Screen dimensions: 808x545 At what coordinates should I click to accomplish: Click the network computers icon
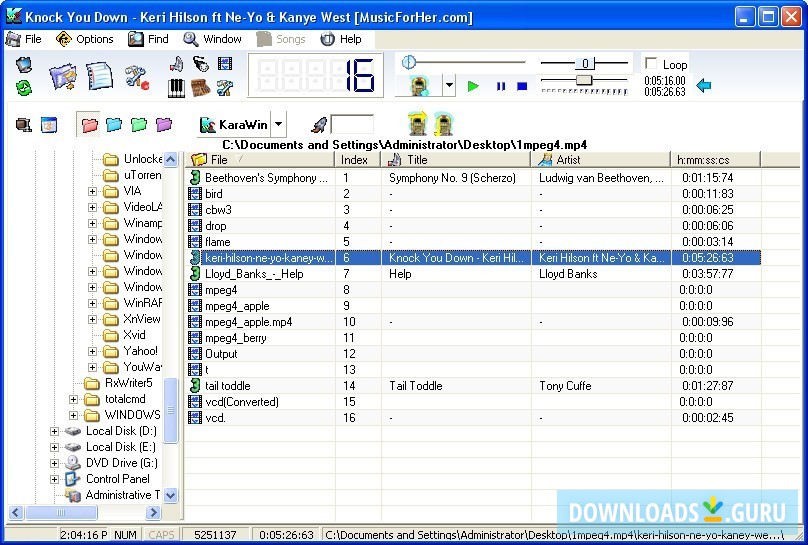24,125
